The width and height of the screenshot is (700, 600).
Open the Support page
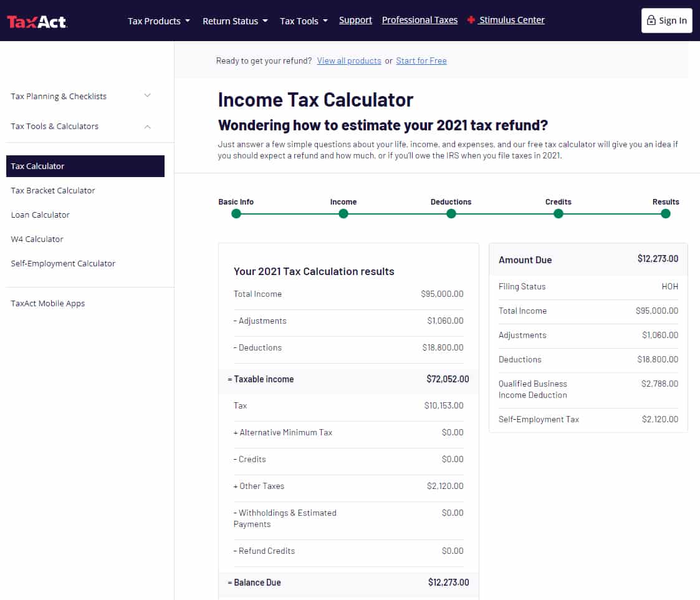click(355, 19)
